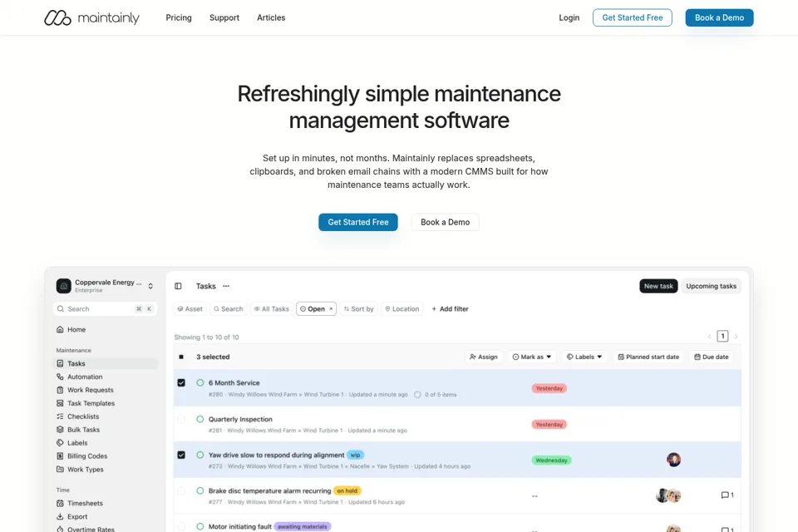Click the Automation icon in sidebar

60,377
